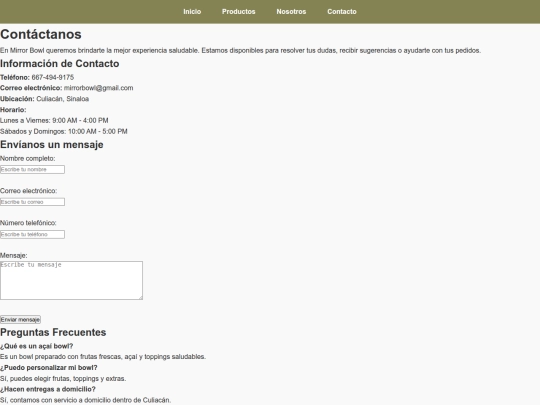Click the Mensaje label
Viewport: 540px width, 405px height.
click(14, 256)
